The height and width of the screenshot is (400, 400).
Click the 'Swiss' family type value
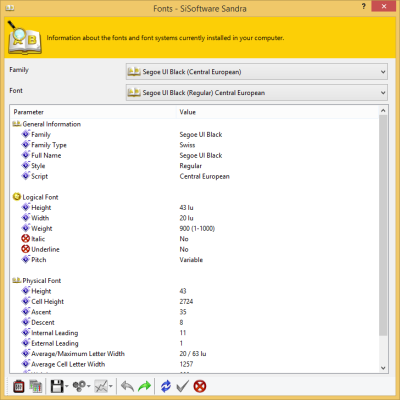[x=187, y=145]
